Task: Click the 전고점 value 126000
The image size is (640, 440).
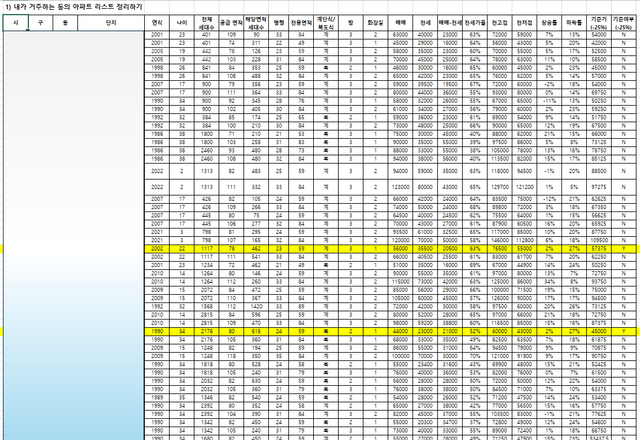Action: click(500, 298)
